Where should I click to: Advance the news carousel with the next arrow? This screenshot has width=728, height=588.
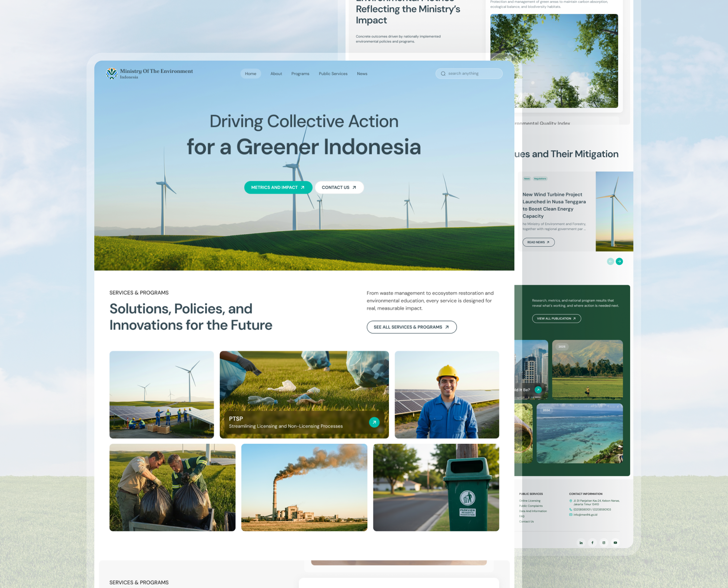pos(620,261)
